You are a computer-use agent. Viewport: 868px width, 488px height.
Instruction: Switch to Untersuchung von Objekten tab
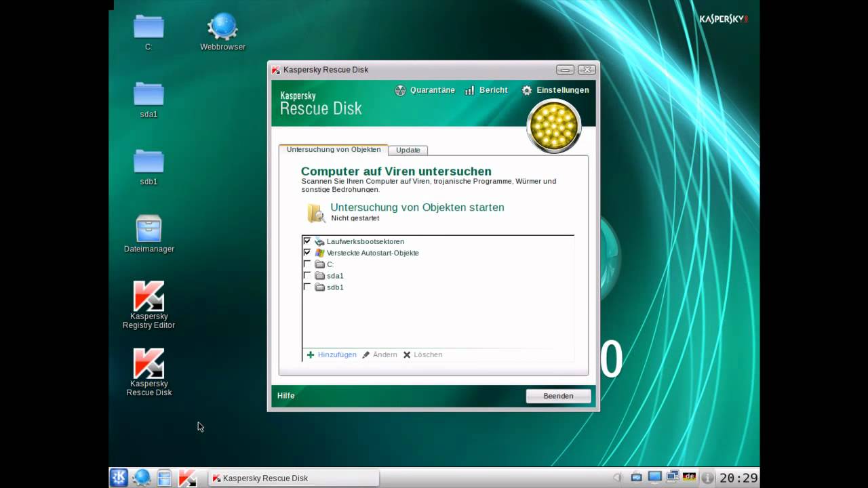333,150
